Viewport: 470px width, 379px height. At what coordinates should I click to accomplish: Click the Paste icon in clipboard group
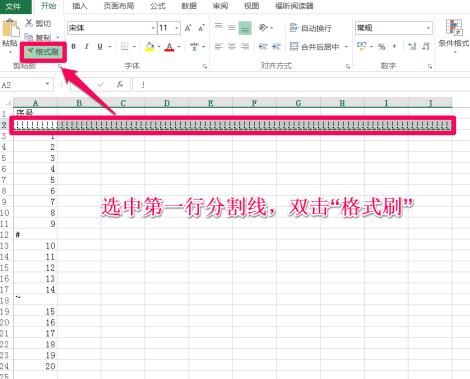[x=10, y=28]
